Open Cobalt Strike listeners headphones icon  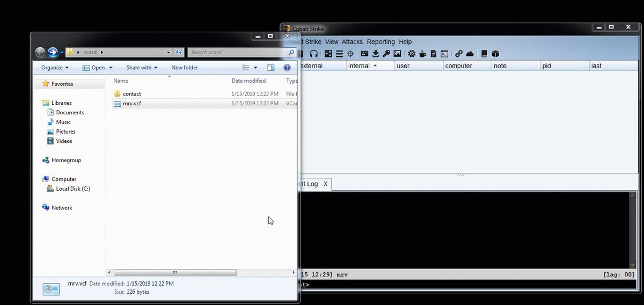pos(314,54)
